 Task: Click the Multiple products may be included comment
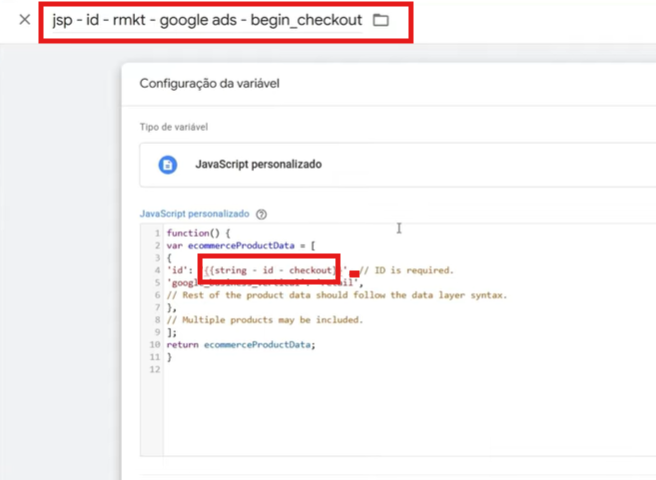click(265, 320)
